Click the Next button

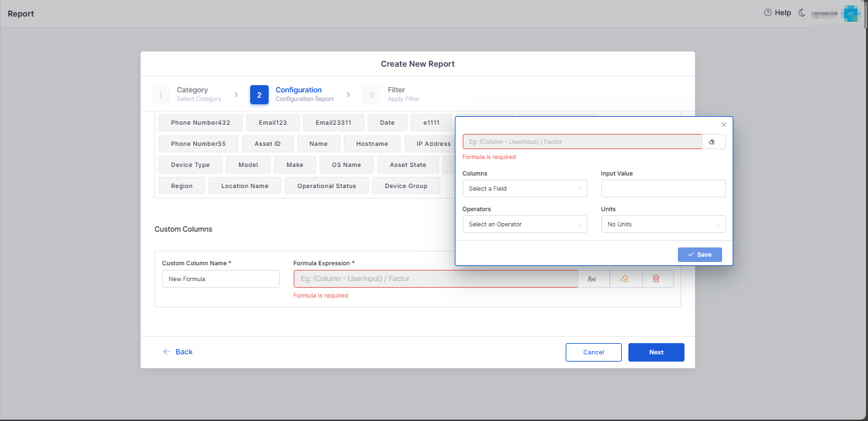tap(655, 352)
